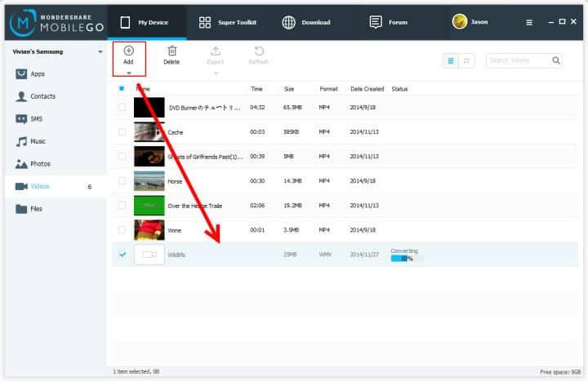Switch to list view icon
Viewport: 588px width, 381px height.
pyautogui.click(x=451, y=60)
